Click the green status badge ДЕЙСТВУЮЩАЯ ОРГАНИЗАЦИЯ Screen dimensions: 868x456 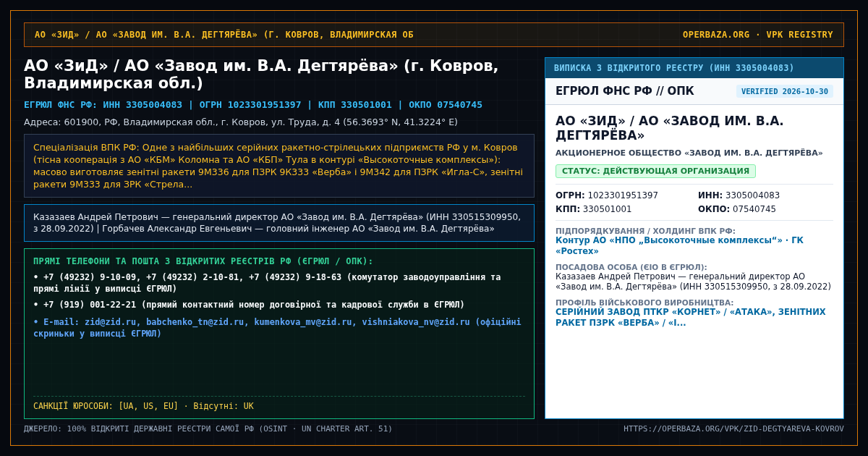point(655,171)
